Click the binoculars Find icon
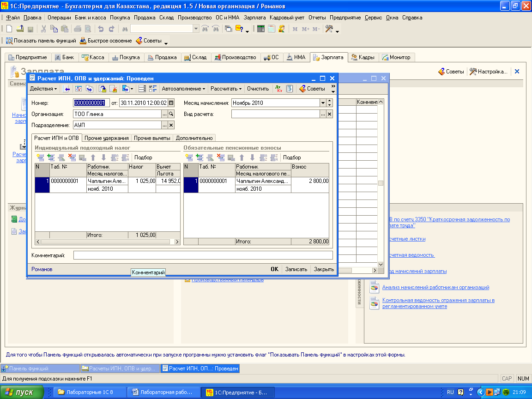The height and width of the screenshot is (399, 532). pyautogui.click(x=125, y=29)
